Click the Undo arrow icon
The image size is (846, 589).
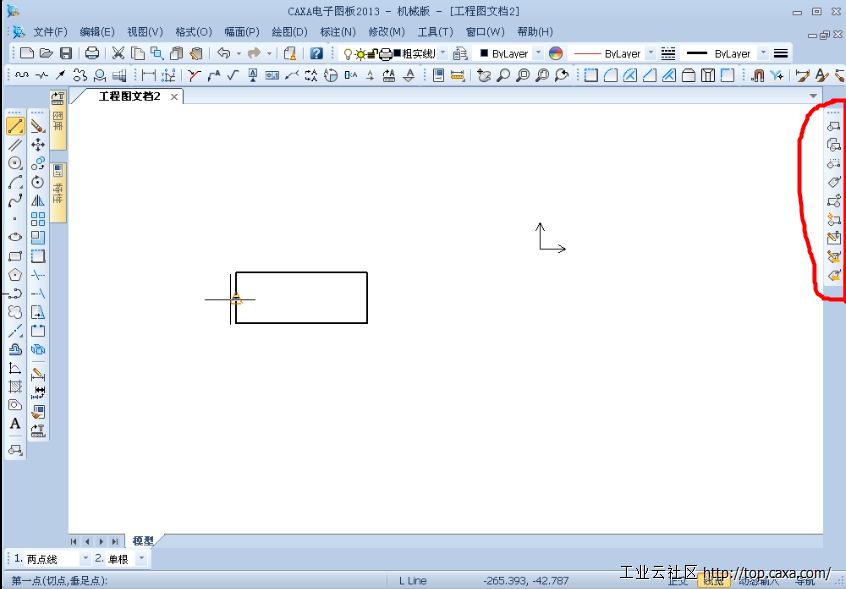(x=223, y=53)
